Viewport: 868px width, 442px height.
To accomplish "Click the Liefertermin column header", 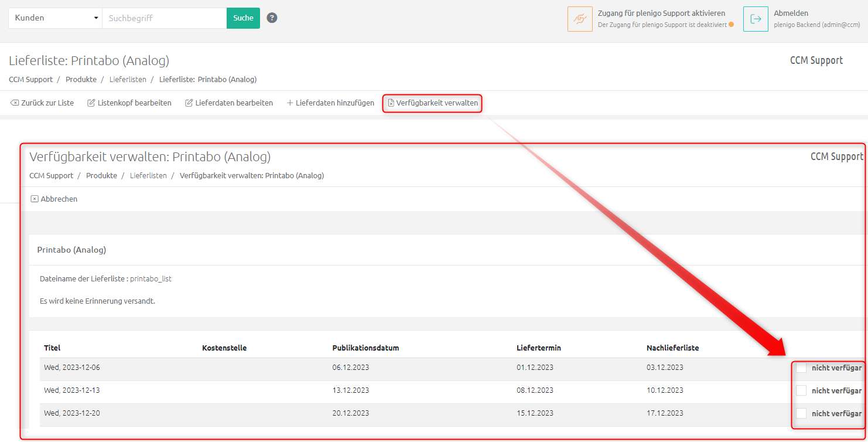I will 539,348.
